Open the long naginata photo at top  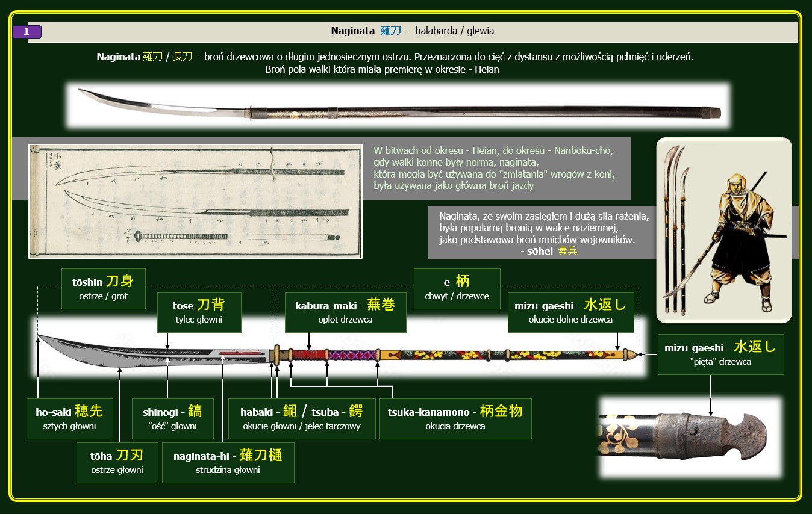coord(398,106)
